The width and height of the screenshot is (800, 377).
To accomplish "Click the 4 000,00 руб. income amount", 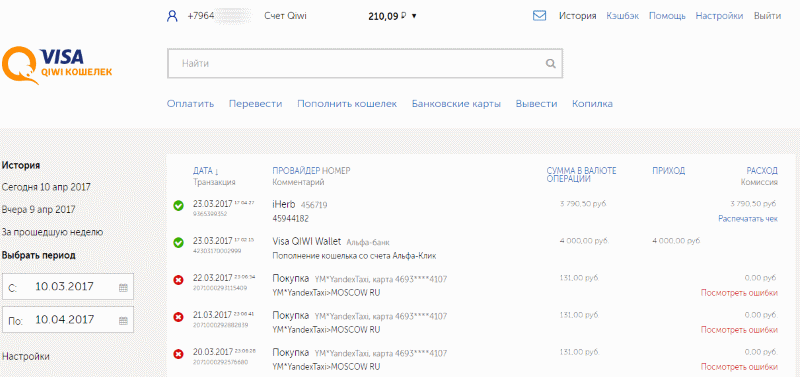I will point(676,241).
